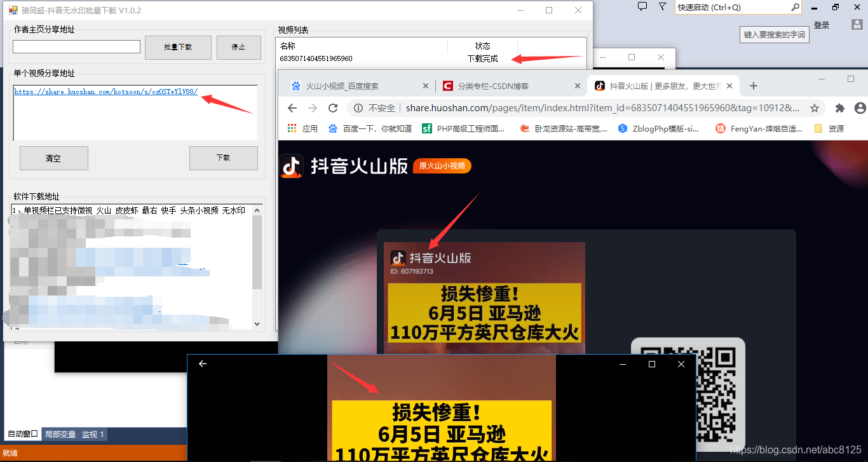This screenshot has height=462, width=868.
Task: Close the video player window
Action: [681, 364]
